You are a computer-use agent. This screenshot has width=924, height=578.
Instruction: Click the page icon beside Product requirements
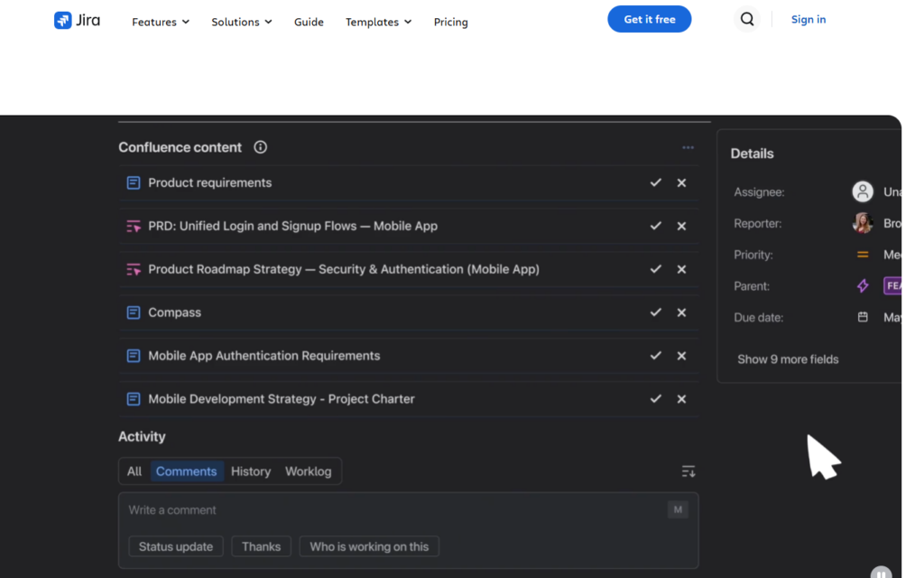pyautogui.click(x=134, y=182)
